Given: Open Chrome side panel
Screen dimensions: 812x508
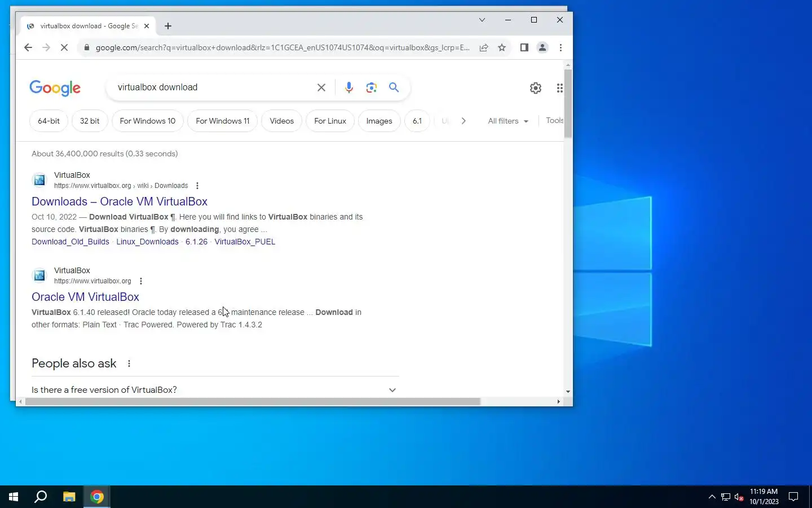Looking at the screenshot, I should tap(524, 47).
